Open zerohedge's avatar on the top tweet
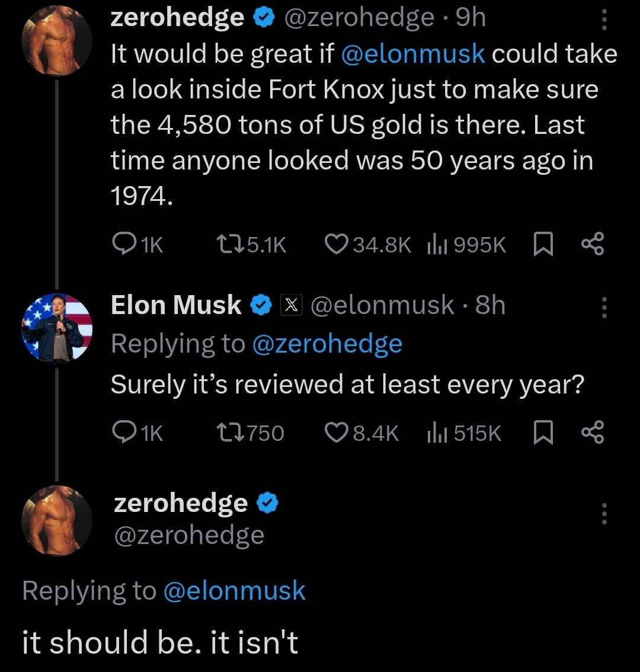This screenshot has width=640, height=672. [x=57, y=39]
